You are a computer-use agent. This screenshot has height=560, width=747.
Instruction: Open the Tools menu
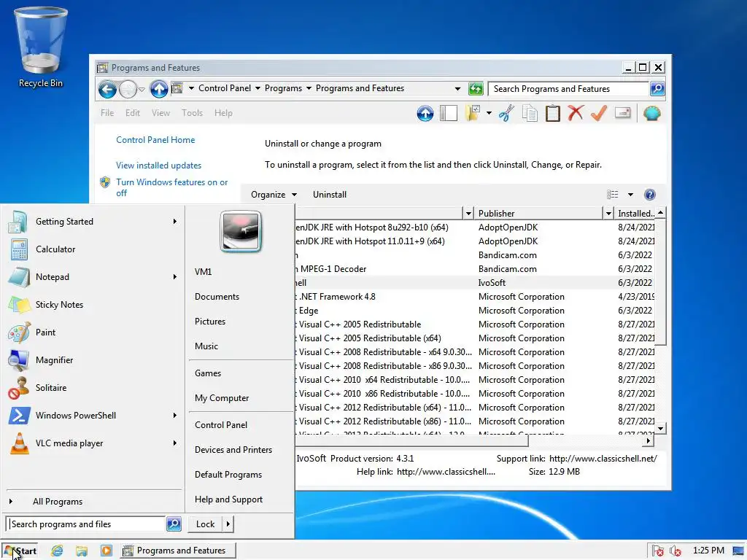(192, 113)
